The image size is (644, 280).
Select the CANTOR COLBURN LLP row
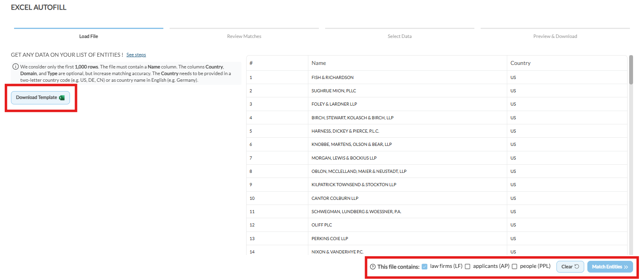(437, 198)
